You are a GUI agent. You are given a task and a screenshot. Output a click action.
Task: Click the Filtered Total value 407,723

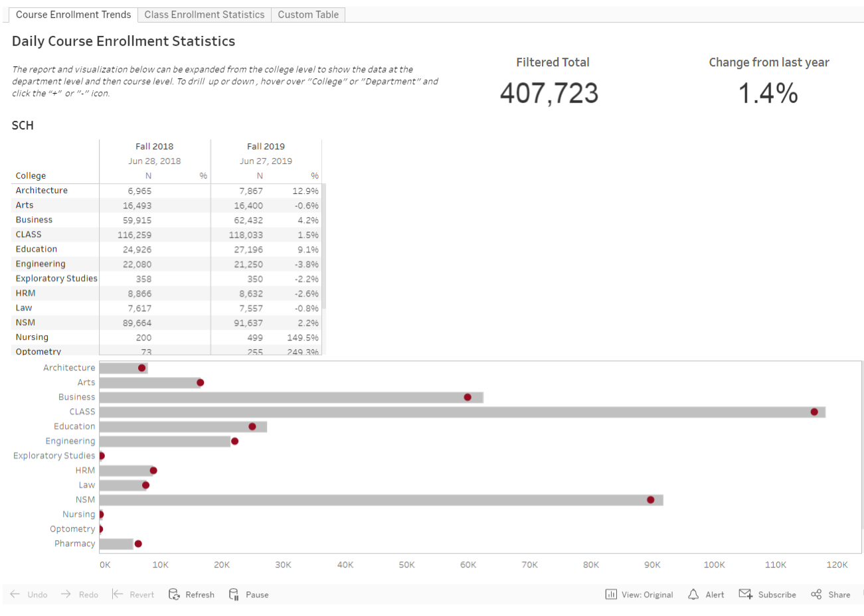pyautogui.click(x=549, y=93)
